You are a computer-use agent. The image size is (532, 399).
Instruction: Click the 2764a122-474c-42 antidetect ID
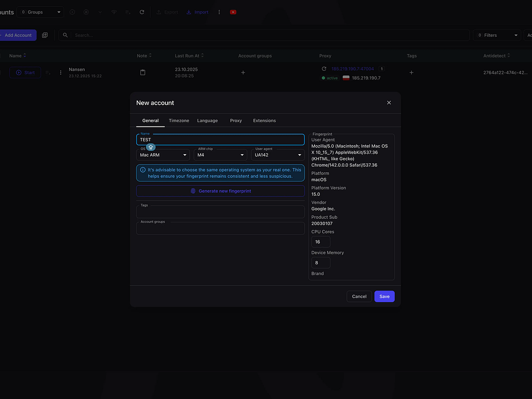click(505, 72)
